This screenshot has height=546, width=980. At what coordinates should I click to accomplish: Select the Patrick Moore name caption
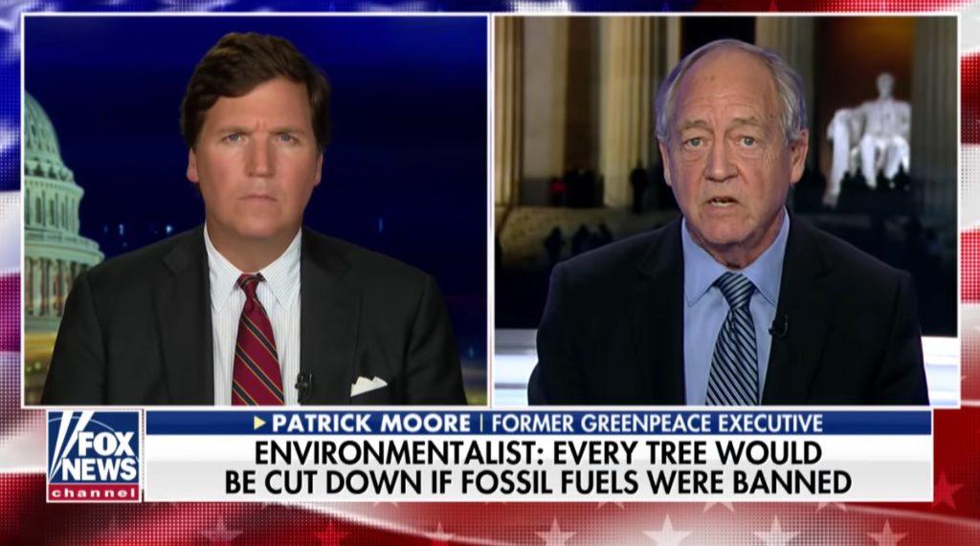tap(371, 423)
